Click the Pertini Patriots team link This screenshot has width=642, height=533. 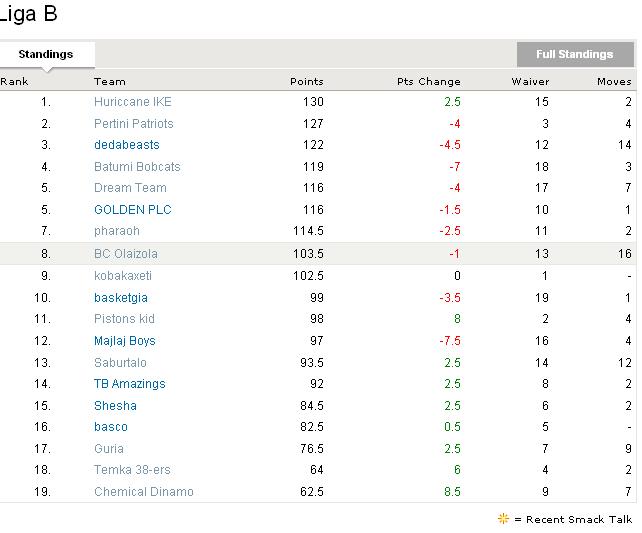pyautogui.click(x=133, y=124)
